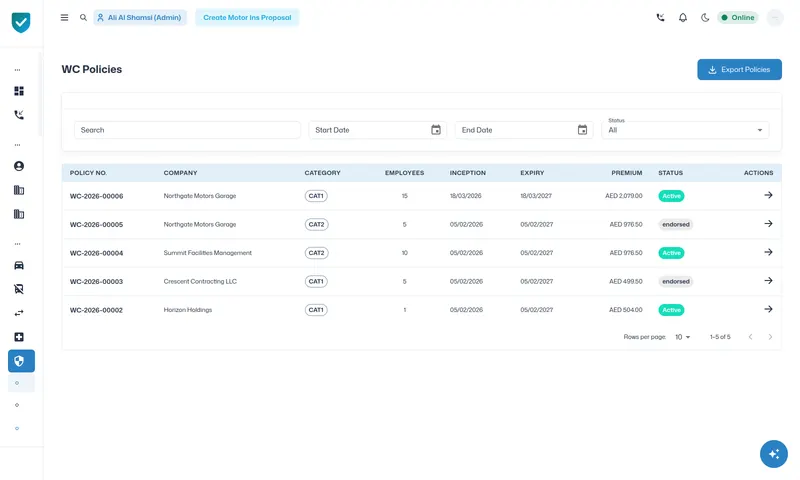The width and height of the screenshot is (800, 480).
Task: Open policy WC-2026-00003 arrow action
Action: click(x=768, y=281)
